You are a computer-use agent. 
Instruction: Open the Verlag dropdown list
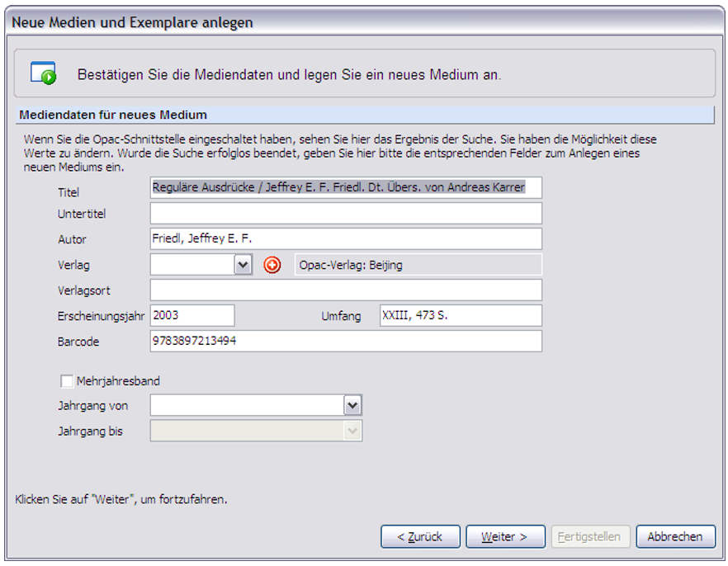point(243,265)
